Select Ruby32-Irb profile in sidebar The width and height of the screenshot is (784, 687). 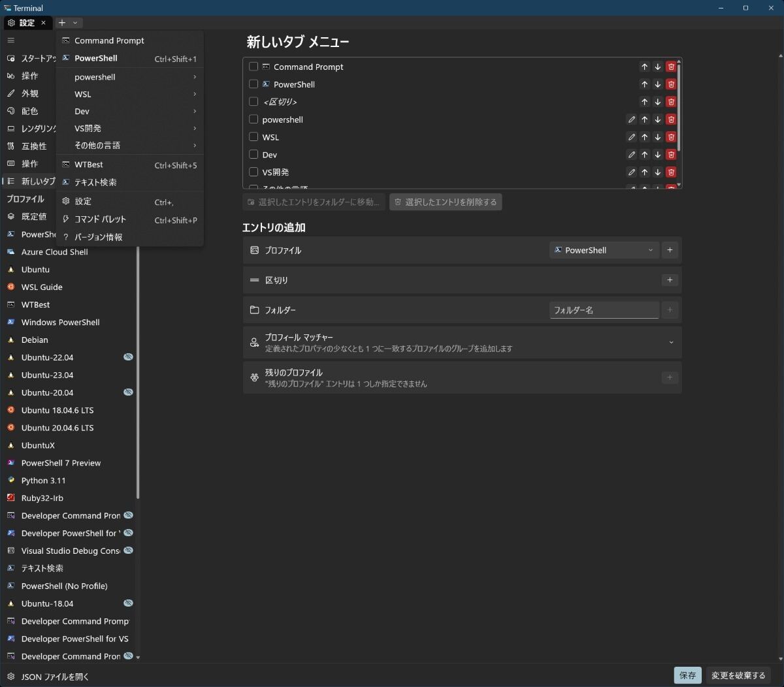[x=69, y=498]
